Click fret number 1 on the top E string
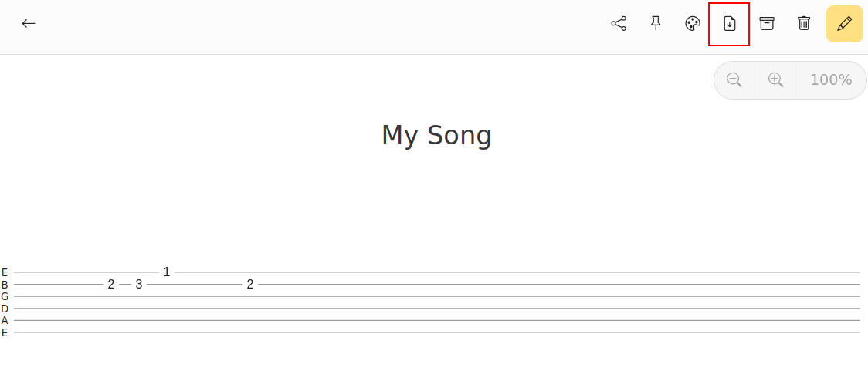868x385 pixels. click(x=167, y=272)
